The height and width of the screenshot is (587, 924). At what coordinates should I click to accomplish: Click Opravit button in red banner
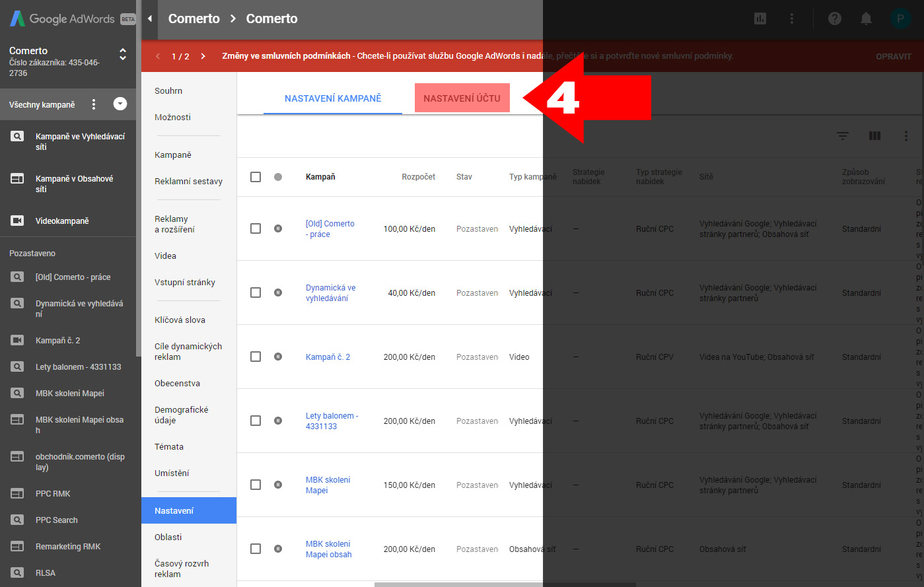894,57
